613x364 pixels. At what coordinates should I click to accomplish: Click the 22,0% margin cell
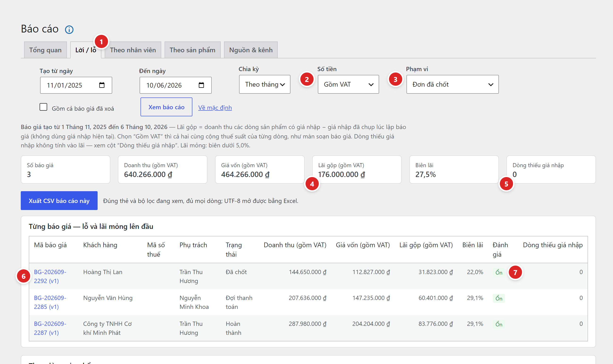point(475,272)
